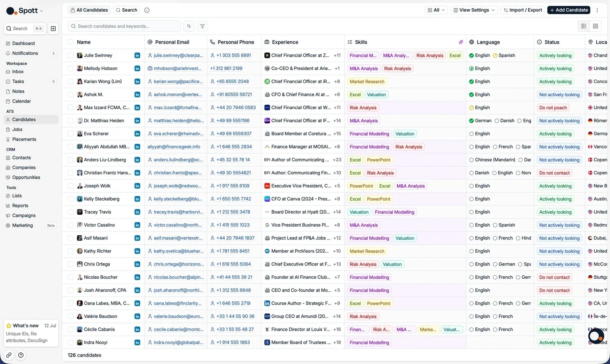Click Tracey Travis's LinkedIn icon
This screenshot has width=610, height=364.
coord(137,212)
